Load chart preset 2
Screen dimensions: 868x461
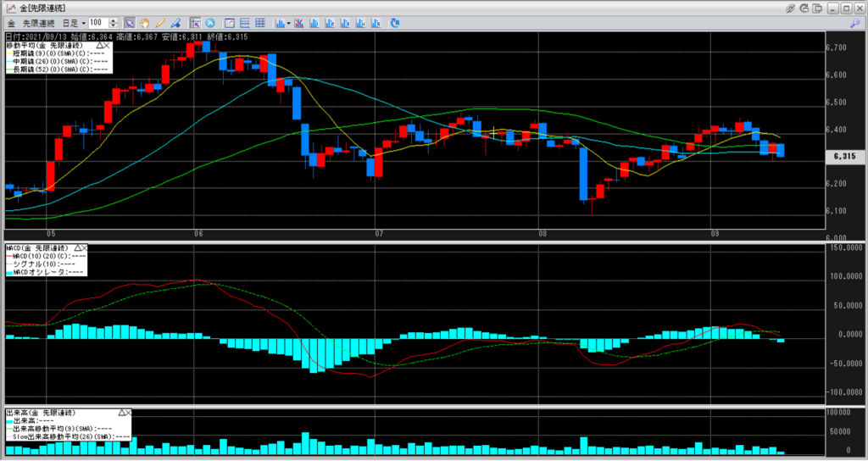click(330, 23)
